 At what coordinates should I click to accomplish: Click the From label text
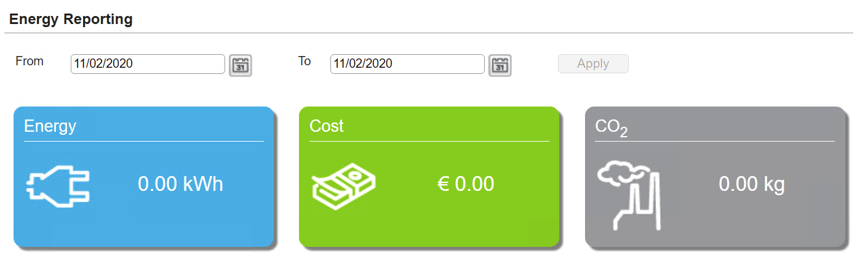[x=30, y=61]
